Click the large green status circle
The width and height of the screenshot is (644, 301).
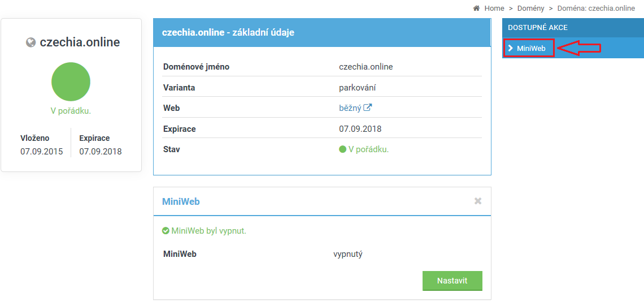(x=71, y=82)
